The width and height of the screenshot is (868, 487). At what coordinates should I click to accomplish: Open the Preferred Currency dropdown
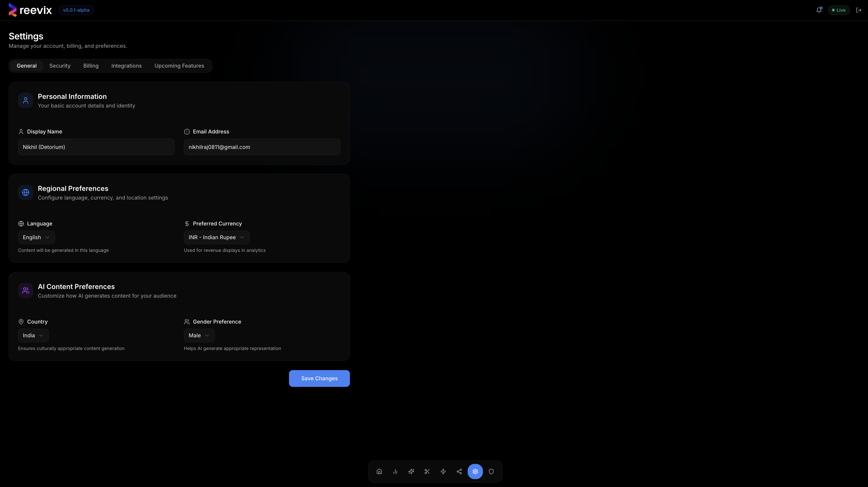tap(216, 237)
